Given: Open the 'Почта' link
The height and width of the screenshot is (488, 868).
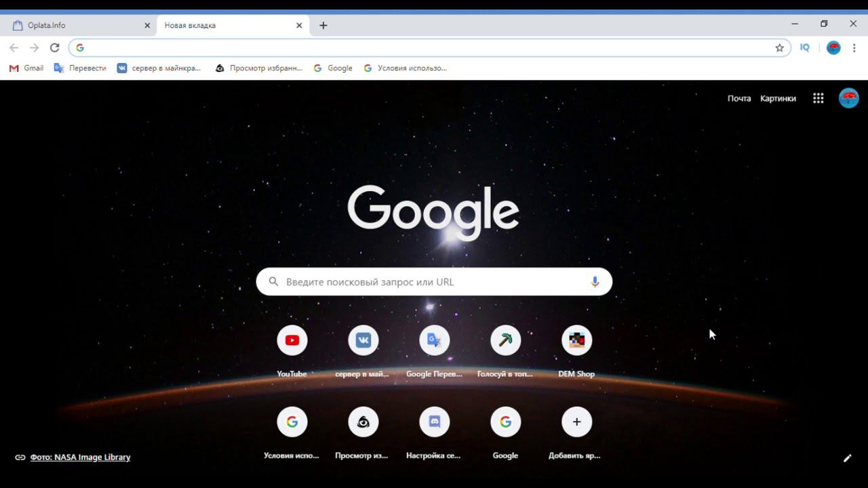Looking at the screenshot, I should coord(739,98).
